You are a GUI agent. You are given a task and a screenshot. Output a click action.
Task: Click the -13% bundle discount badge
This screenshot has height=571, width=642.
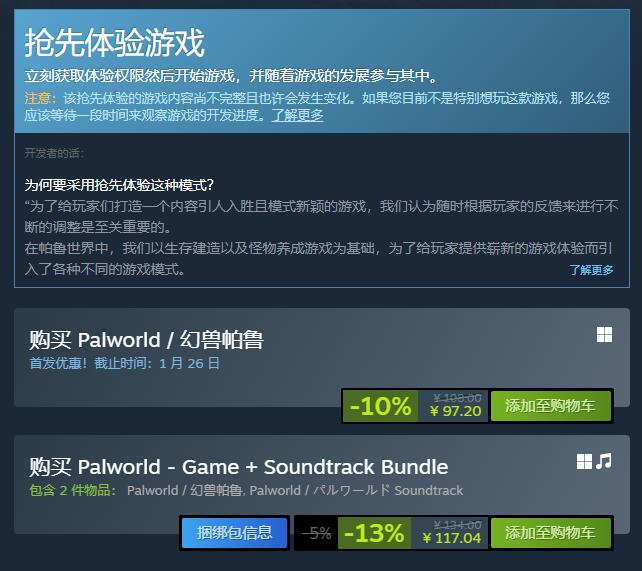374,533
